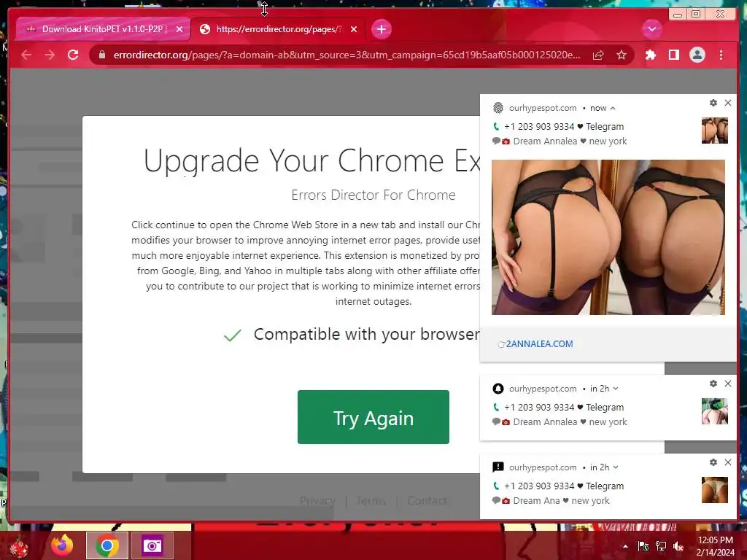The height and width of the screenshot is (560, 747).
Task: Dismiss the 'now' ourhypespot.com notification
Action: [728, 102]
